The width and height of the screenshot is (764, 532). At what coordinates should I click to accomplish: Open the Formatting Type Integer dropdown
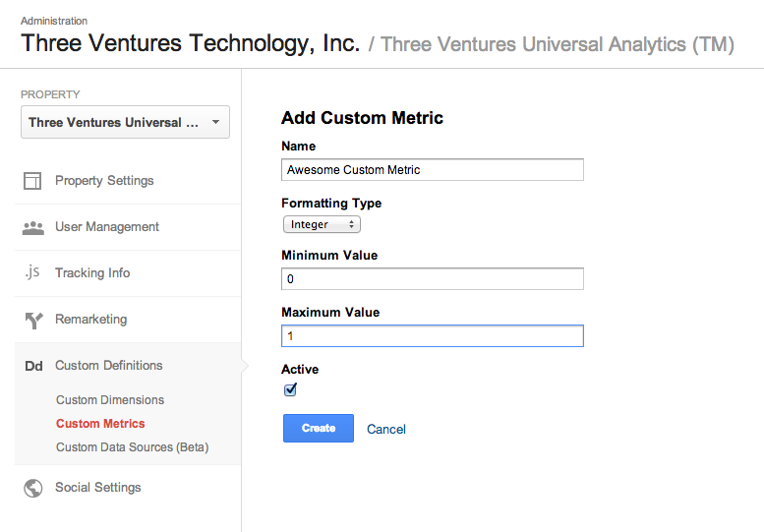(x=322, y=224)
